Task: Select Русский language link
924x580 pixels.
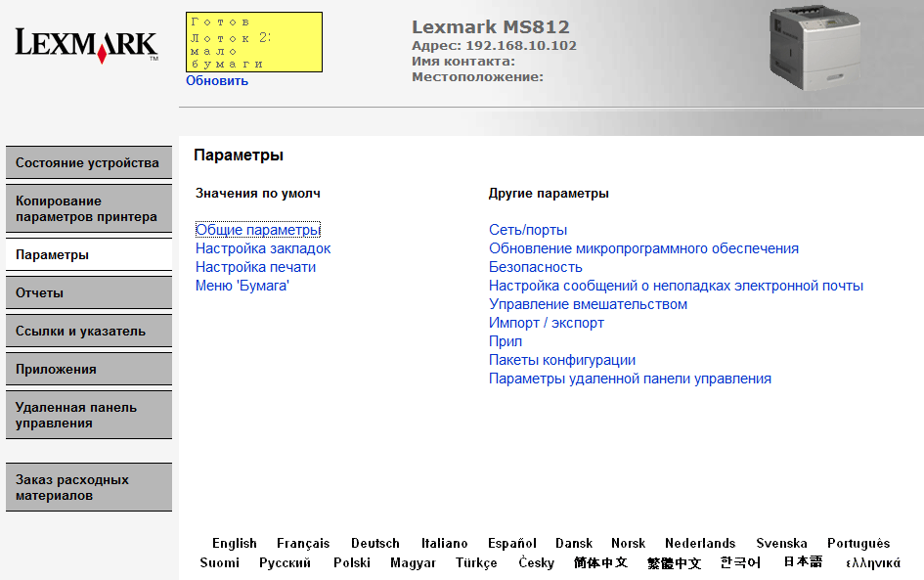Action: tap(285, 563)
